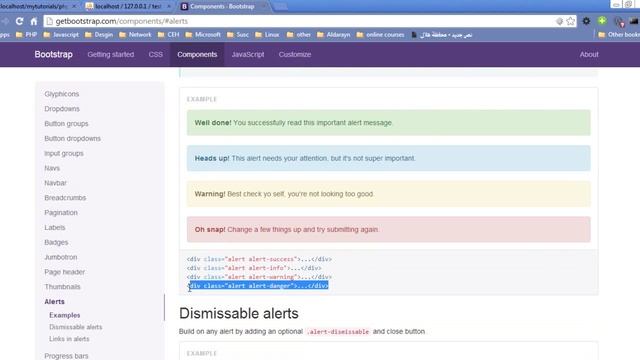The width and height of the screenshot is (640, 360).
Task: Jump to Dropdowns in the sidebar
Action: point(62,109)
